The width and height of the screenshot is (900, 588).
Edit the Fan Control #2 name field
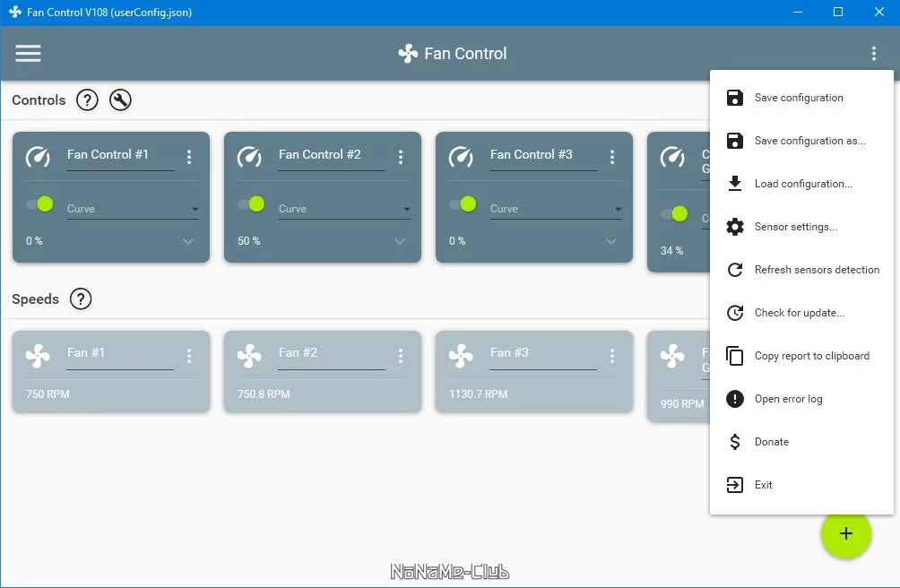pos(332,155)
